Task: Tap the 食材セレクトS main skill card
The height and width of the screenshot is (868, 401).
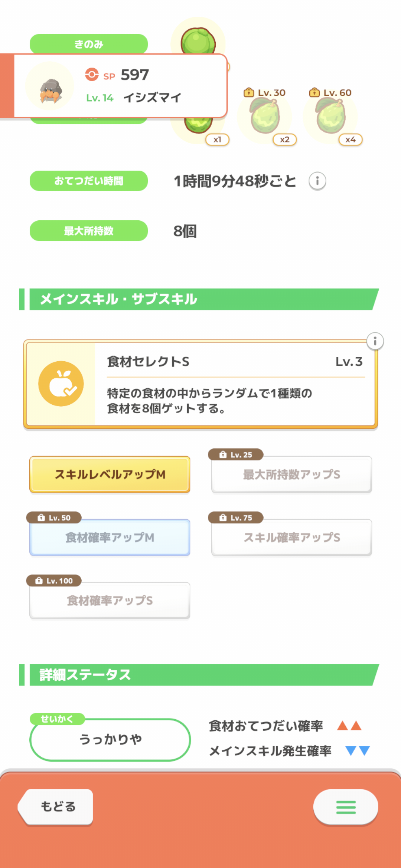Action: (x=234, y=384)
